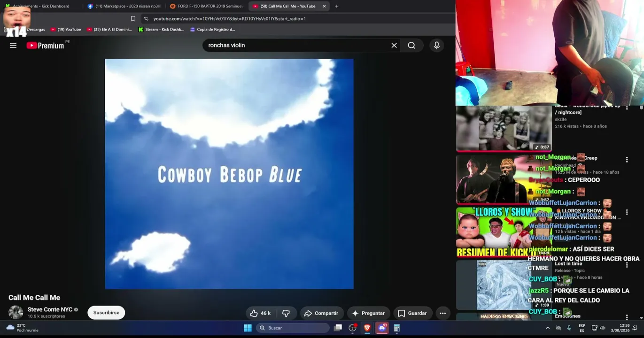Image resolution: width=644 pixels, height=338 pixels.
Task: Open options for the LLOROS Y SHOW video
Action: [x=627, y=213]
